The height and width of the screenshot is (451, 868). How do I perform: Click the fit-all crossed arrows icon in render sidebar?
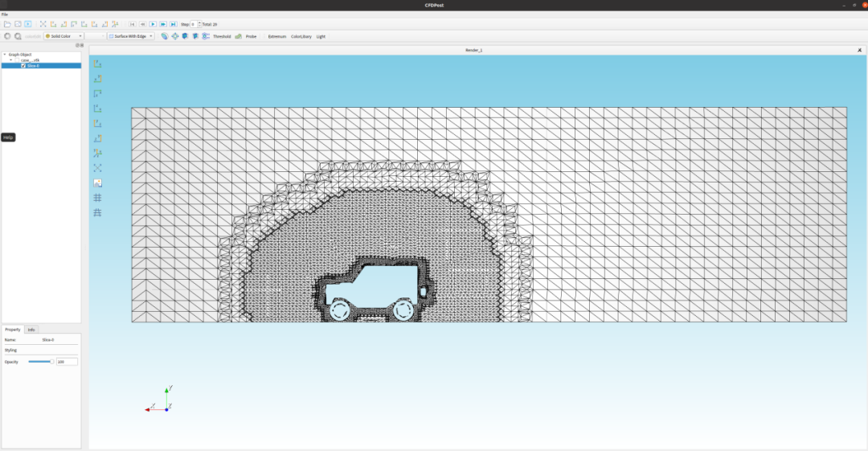tap(97, 168)
